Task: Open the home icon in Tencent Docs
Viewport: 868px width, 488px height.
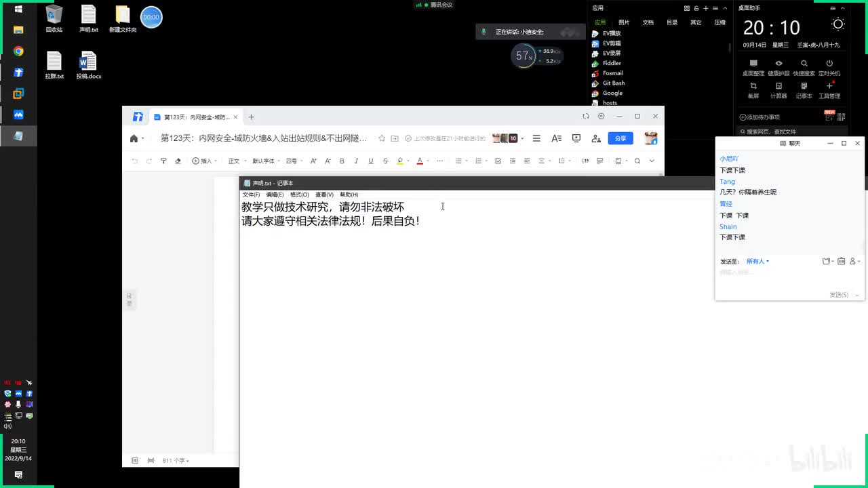Action: tap(134, 138)
